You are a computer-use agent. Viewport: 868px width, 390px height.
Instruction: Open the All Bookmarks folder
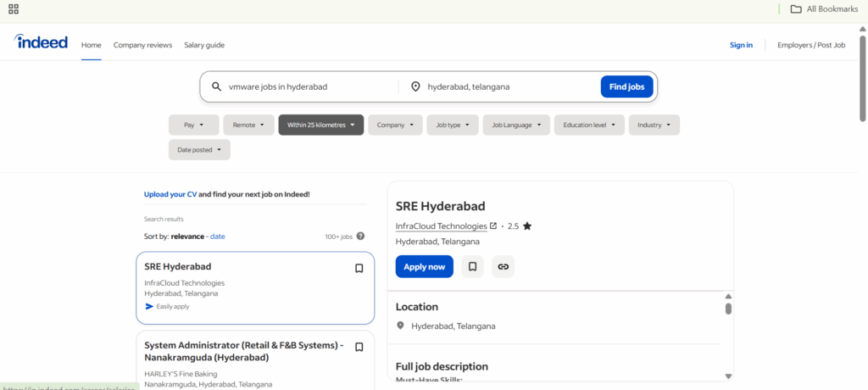pyautogui.click(x=818, y=9)
